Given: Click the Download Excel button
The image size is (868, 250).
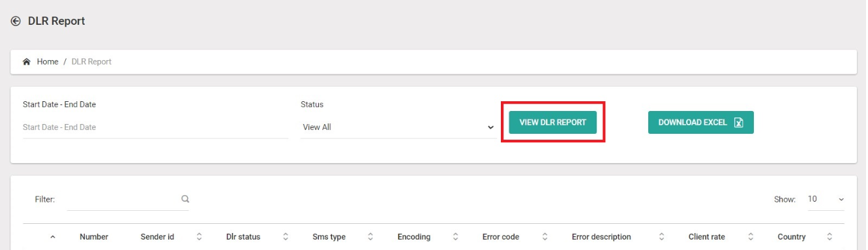Looking at the screenshot, I should coord(701,122).
